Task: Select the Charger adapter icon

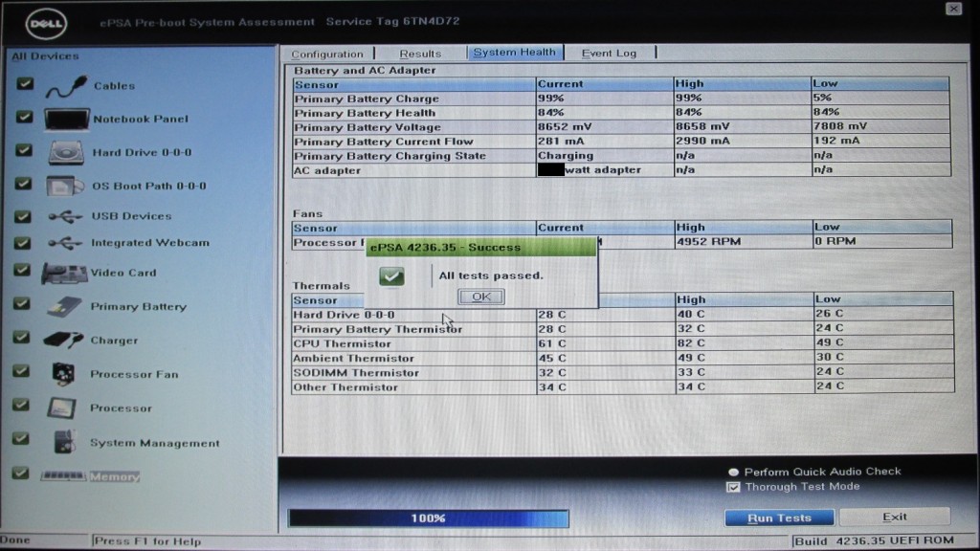Action: (63, 341)
